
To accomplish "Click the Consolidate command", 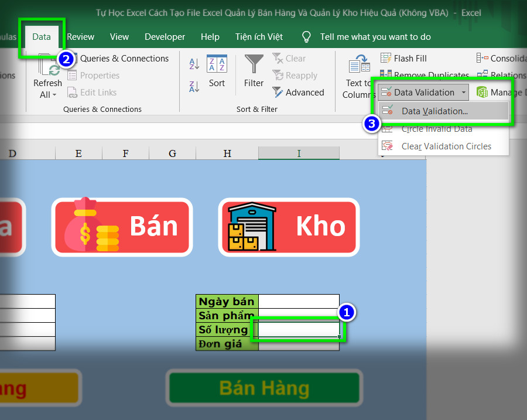I will (x=501, y=59).
